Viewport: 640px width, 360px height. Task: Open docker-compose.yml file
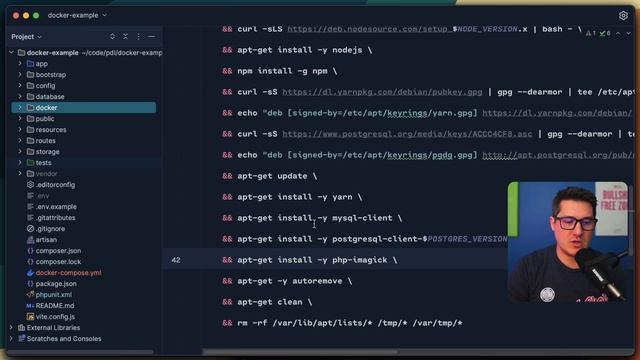pos(68,273)
